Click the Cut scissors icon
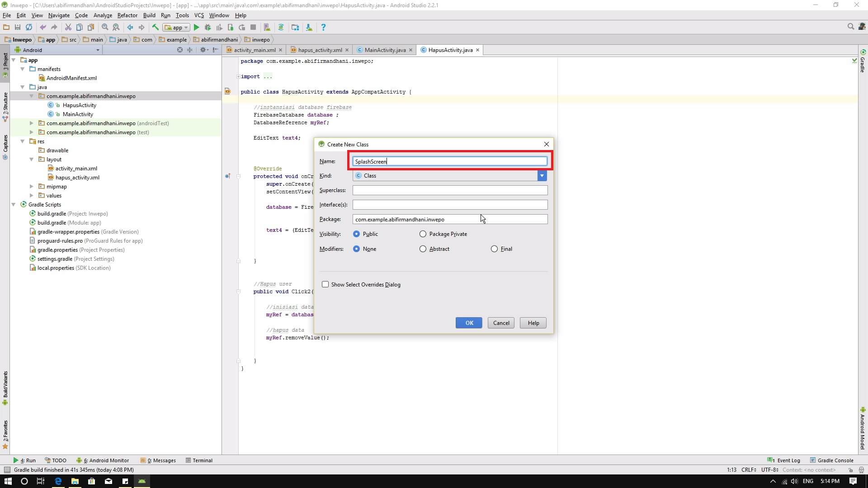The image size is (868, 488). click(x=68, y=28)
